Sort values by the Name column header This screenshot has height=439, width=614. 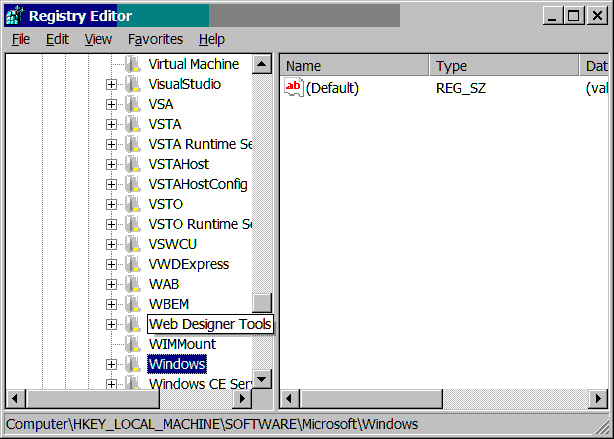click(x=354, y=66)
